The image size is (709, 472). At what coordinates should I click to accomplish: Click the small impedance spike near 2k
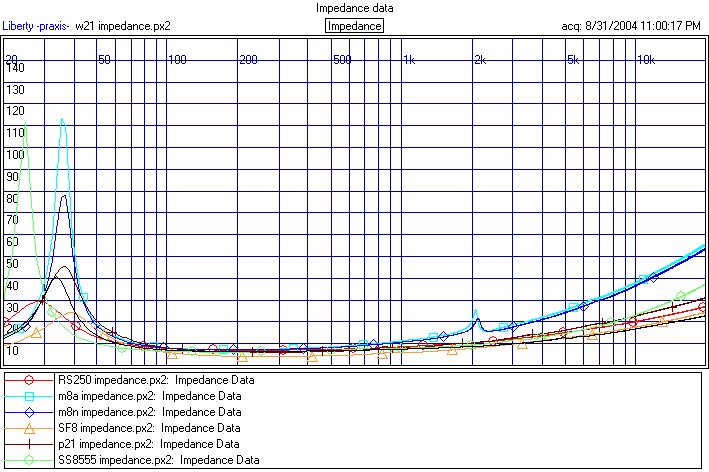pos(476,312)
